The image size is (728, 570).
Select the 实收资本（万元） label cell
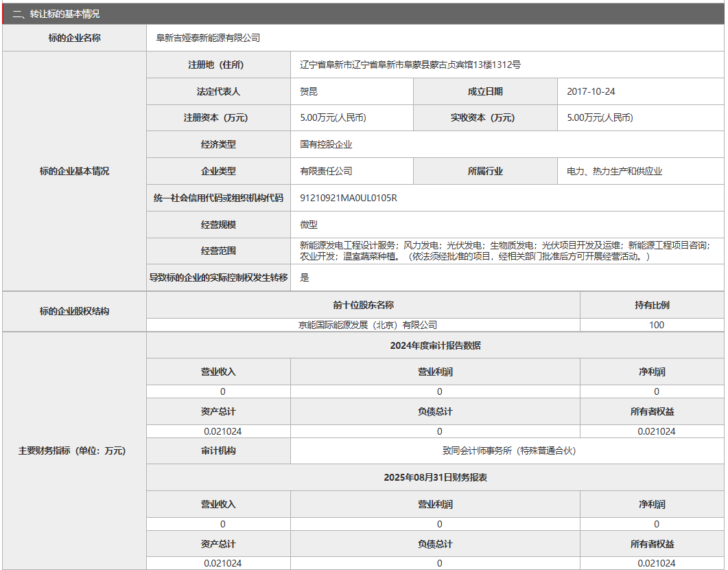[x=485, y=117]
